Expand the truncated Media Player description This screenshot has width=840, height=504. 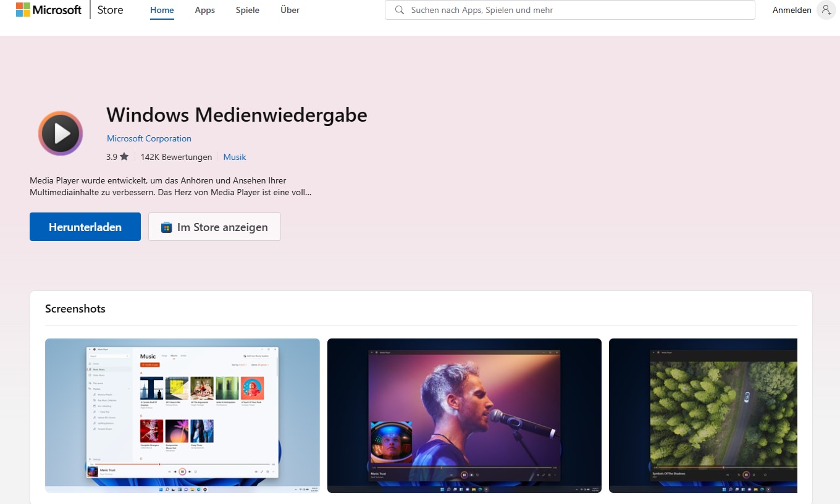pyautogui.click(x=170, y=186)
